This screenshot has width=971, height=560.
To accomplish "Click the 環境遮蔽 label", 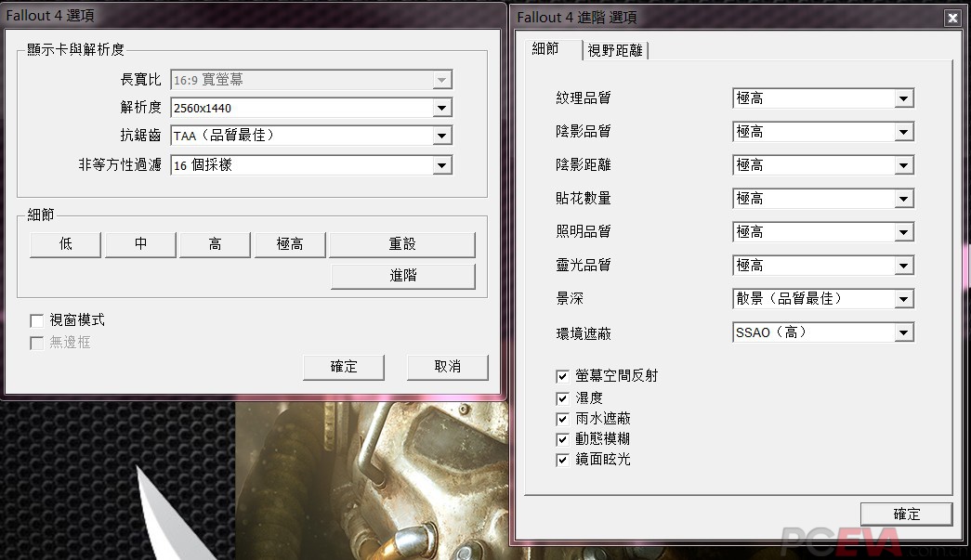I will point(584,334).
